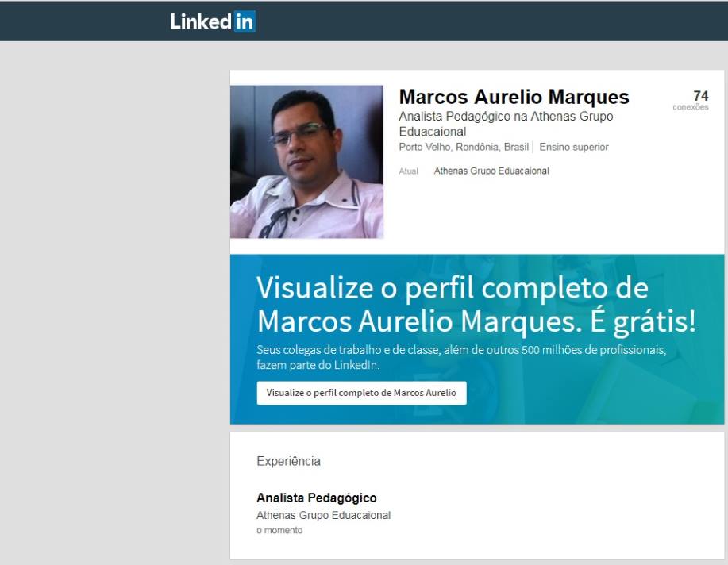
Task: Click the banner headline ending 'É grátis!'
Action: tap(476, 305)
